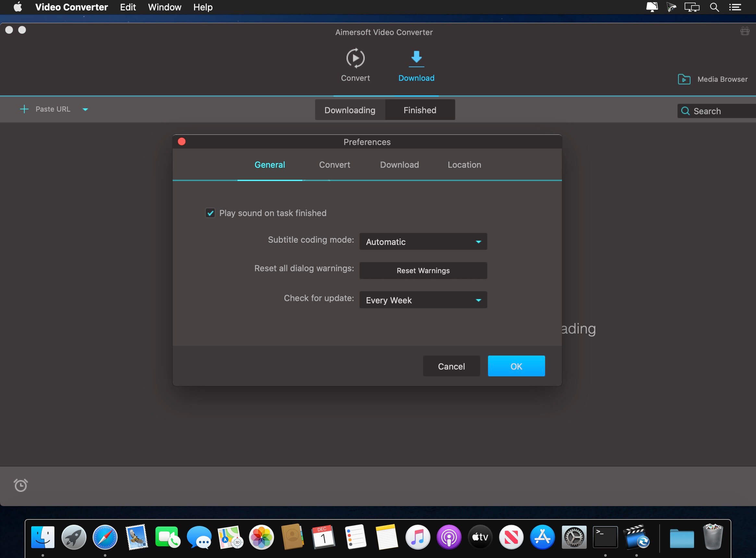Click the Convert preferences tab
Screen dimensions: 756x558
pos(334,164)
